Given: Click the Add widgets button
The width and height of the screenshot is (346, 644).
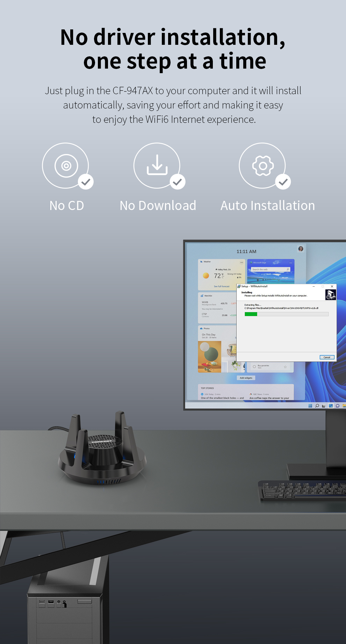Looking at the screenshot, I should pos(246,378).
